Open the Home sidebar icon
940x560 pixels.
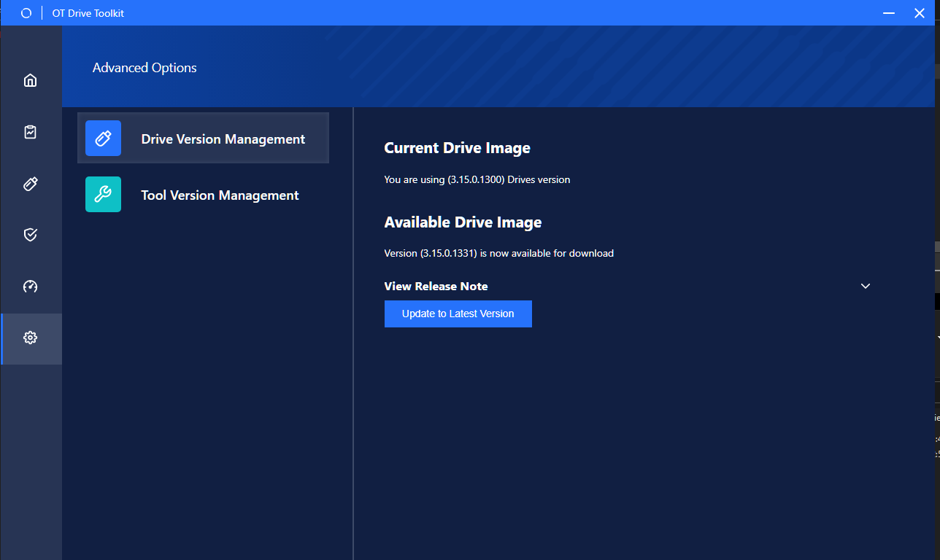[30, 80]
